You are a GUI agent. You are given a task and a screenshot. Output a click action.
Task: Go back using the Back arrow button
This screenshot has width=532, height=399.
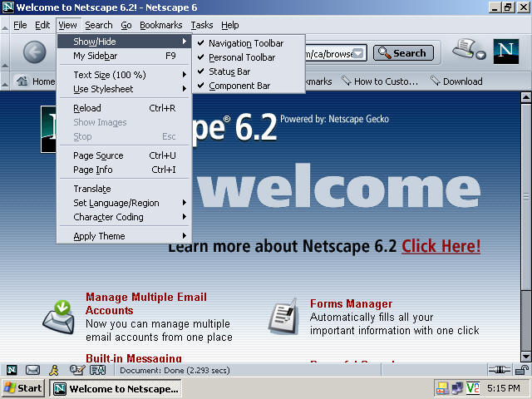pos(34,52)
